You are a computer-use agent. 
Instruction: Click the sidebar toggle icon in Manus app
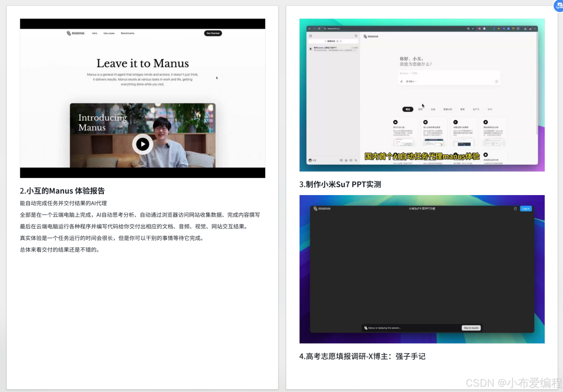pos(310,36)
